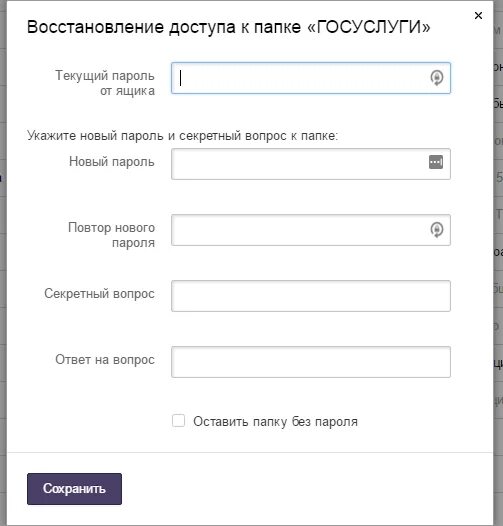Viewport: 503px width, 526px height.
Task: Focus the 'Новый пароль' input field
Action: point(311,164)
